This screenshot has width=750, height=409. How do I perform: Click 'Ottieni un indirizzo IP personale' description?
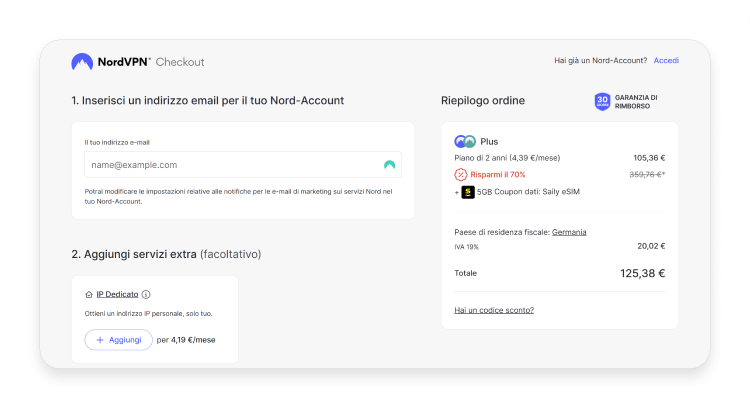(148, 314)
